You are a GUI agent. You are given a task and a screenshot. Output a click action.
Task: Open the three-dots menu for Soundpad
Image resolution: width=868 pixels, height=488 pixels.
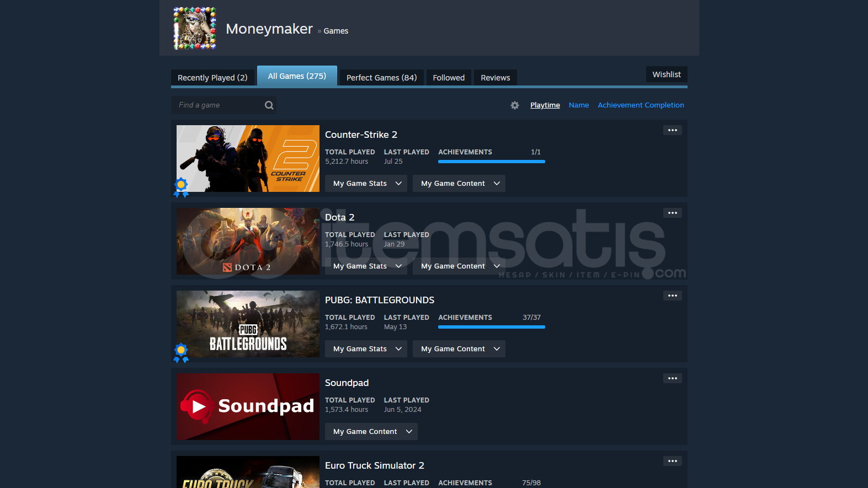coord(672,378)
